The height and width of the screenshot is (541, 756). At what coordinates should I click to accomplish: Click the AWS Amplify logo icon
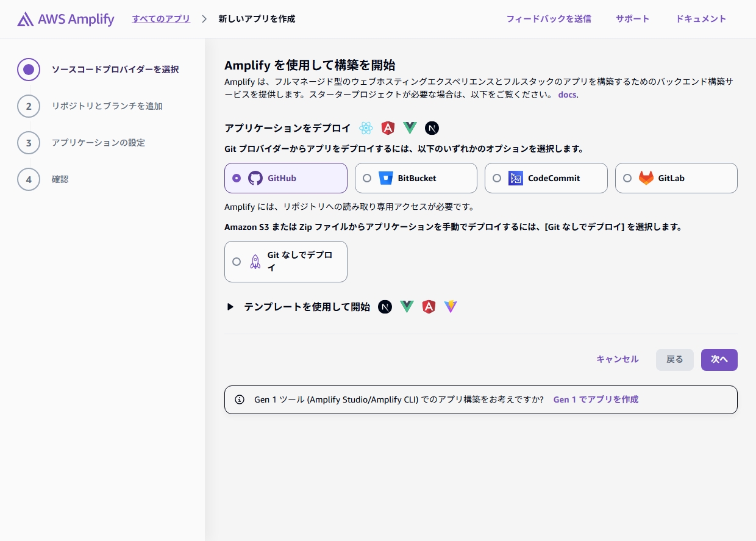pyautogui.click(x=25, y=20)
